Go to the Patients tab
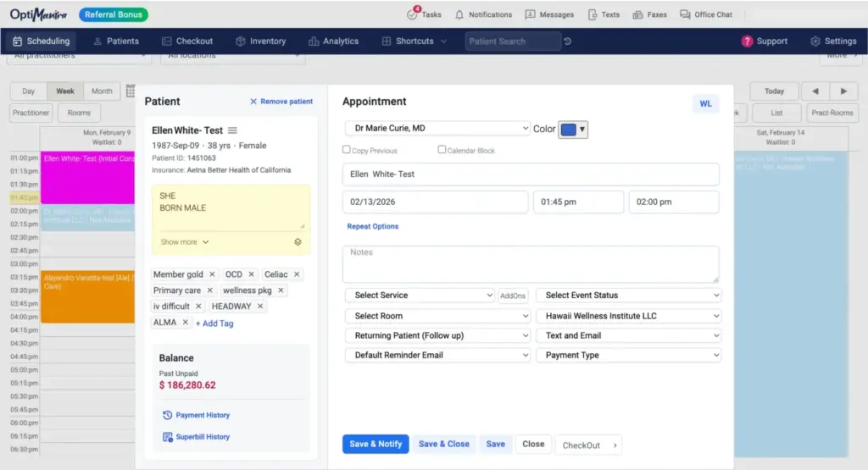Screen dimensions: 868x470 tap(116, 41)
